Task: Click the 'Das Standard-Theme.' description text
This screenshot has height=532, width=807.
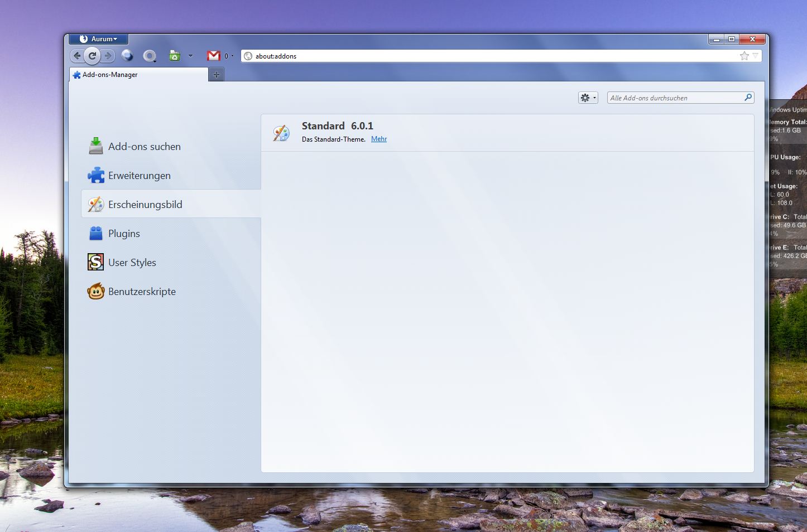Action: pos(334,139)
